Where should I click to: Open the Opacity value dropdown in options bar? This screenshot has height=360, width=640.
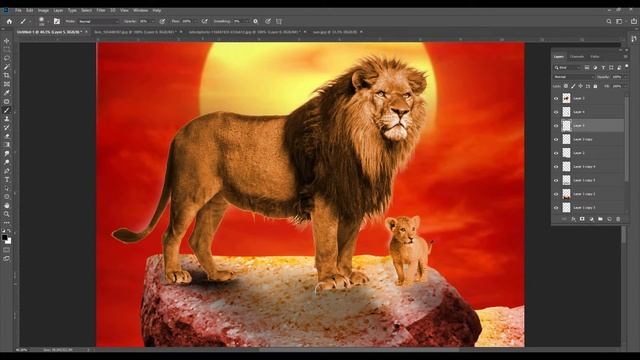coord(152,21)
